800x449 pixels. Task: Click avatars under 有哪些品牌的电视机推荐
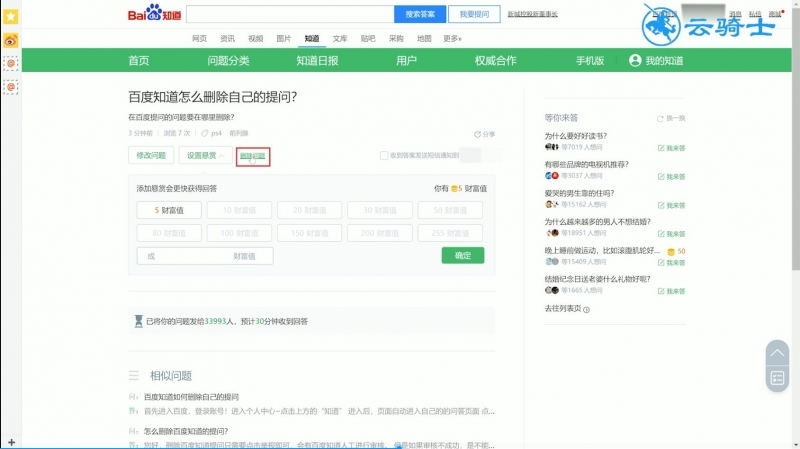[552, 176]
